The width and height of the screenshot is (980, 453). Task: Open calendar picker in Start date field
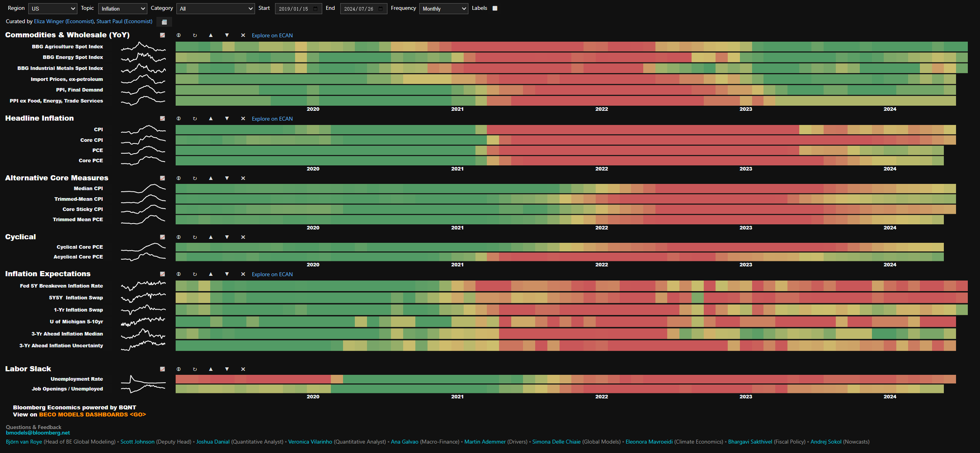[316, 9]
